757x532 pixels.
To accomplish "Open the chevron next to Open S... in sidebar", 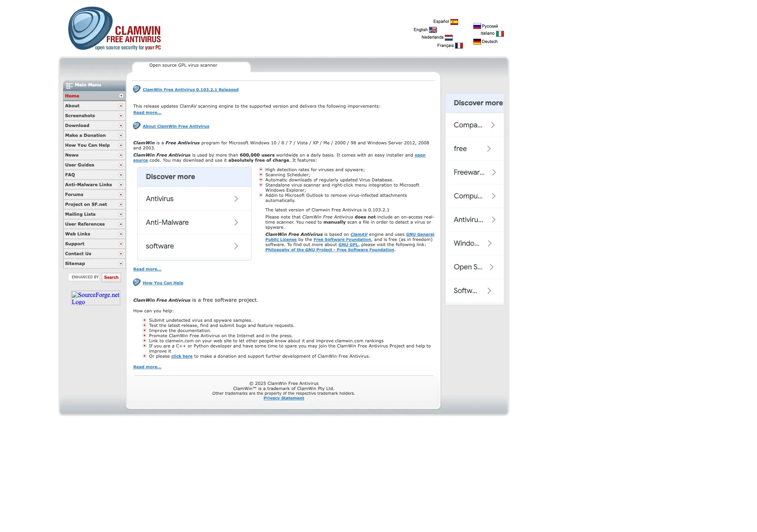I will pyautogui.click(x=492, y=267).
